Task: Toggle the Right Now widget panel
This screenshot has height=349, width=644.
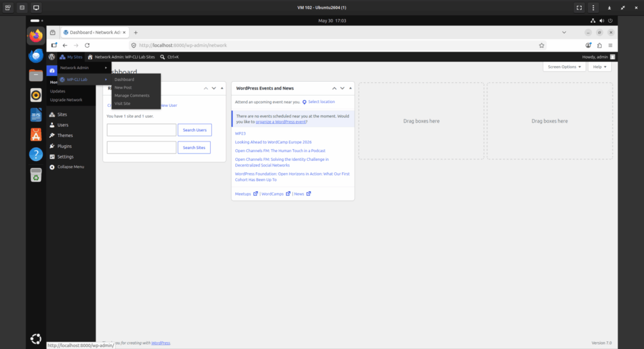Action: click(222, 88)
